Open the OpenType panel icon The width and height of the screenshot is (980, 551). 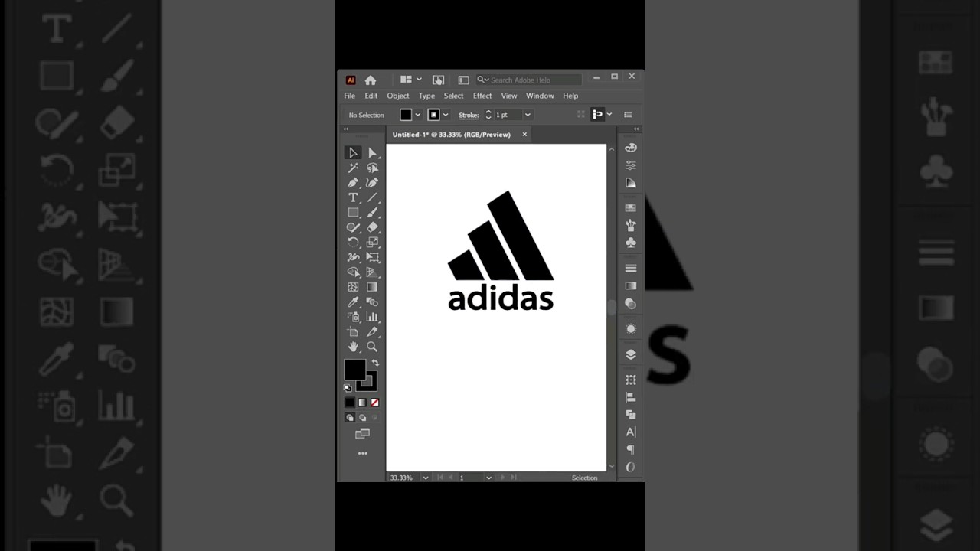point(631,467)
